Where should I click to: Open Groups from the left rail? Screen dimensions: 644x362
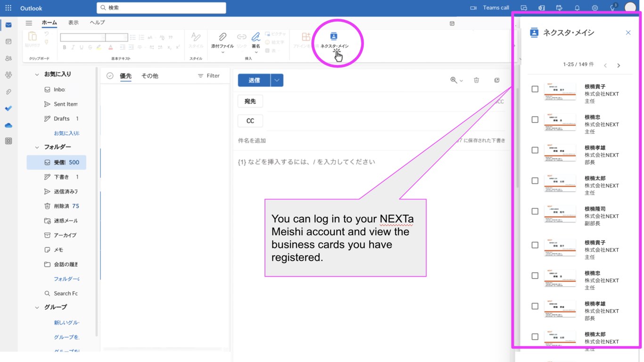8,75
